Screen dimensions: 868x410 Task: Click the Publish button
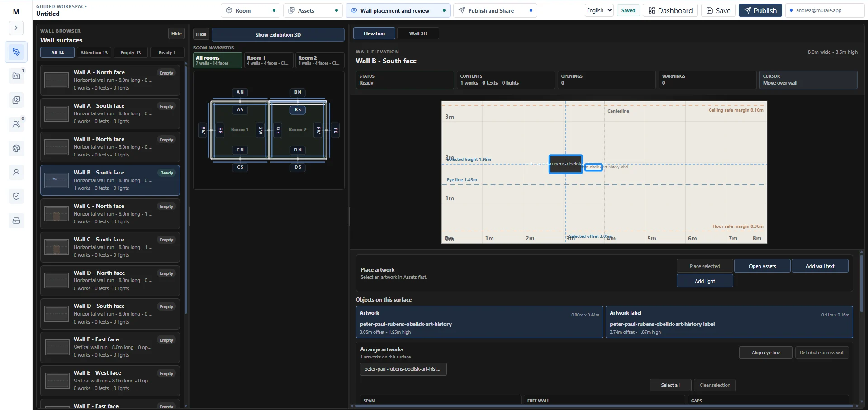tap(760, 10)
